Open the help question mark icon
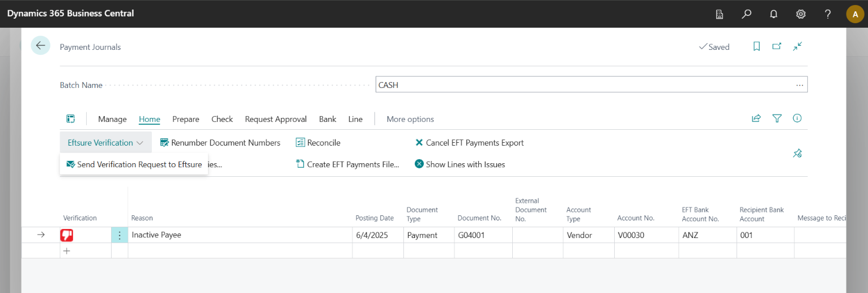The width and height of the screenshot is (868, 293). 828,14
